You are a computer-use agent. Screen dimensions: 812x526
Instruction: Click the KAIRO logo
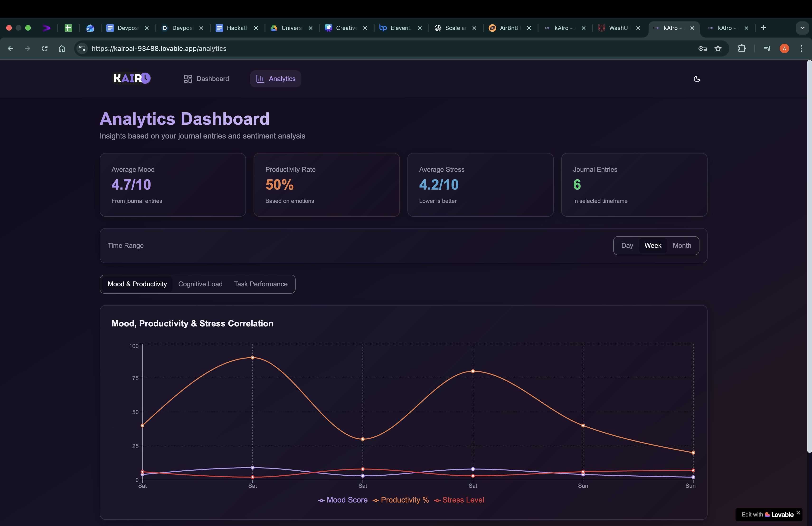pyautogui.click(x=132, y=78)
